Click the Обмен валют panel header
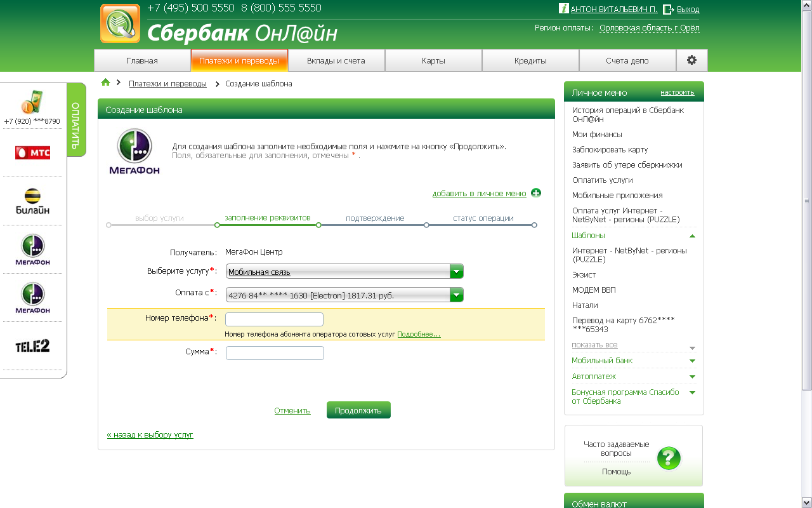 (x=634, y=501)
